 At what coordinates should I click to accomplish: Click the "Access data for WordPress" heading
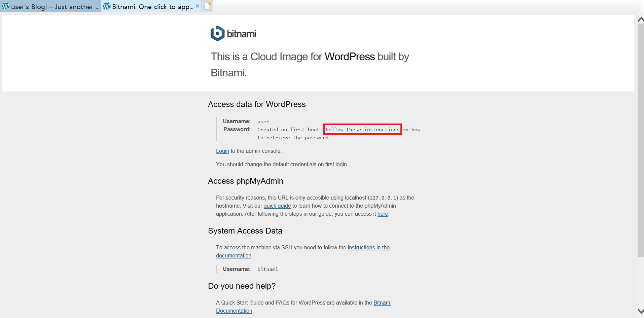click(257, 104)
